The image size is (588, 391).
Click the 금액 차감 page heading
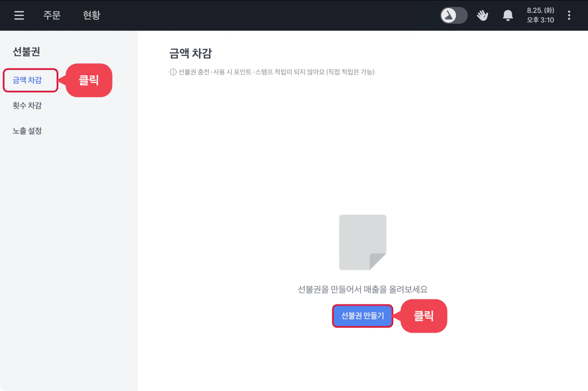[191, 53]
